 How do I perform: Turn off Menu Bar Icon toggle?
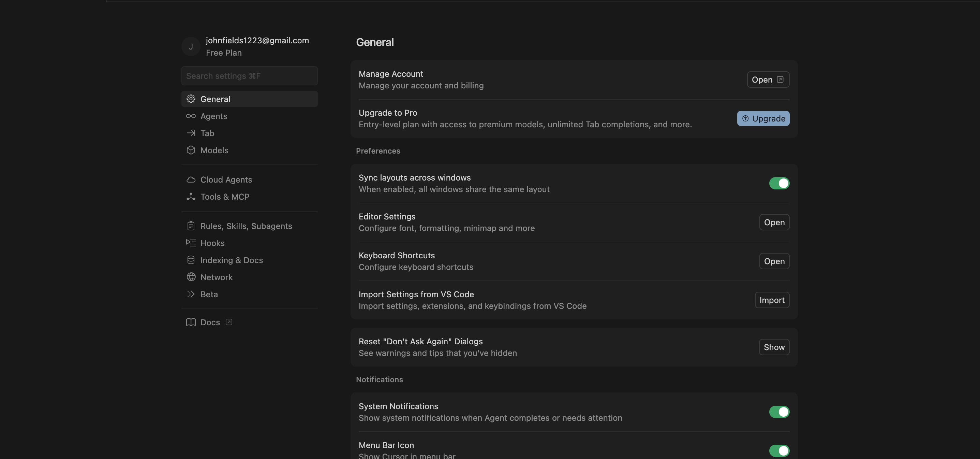pyautogui.click(x=779, y=450)
